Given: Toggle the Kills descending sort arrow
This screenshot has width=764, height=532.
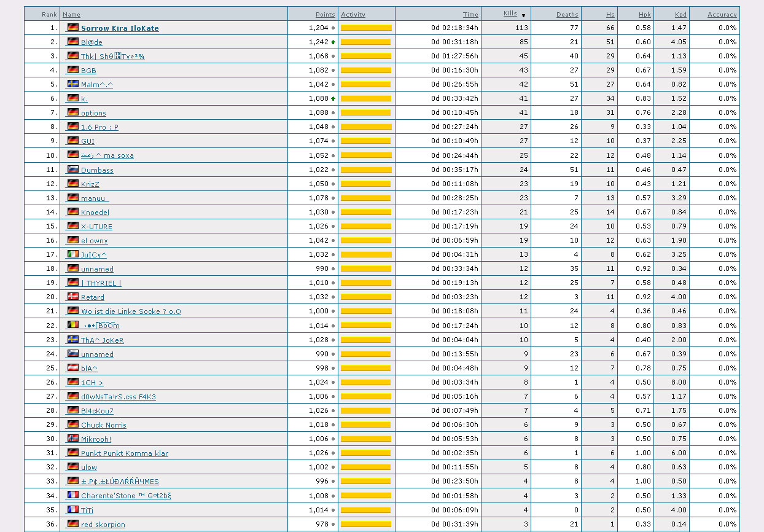Looking at the screenshot, I should 523,15.
